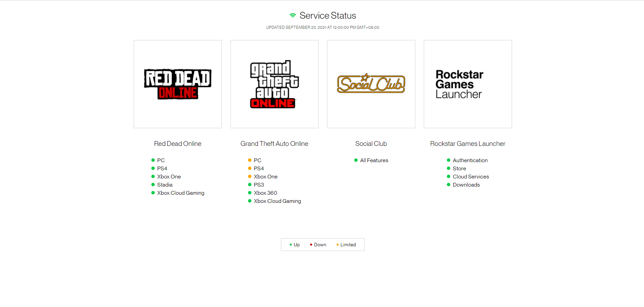The height and width of the screenshot is (307, 644).
Task: Click PS4 status under Grand Theft Auto Online
Action: (256, 168)
